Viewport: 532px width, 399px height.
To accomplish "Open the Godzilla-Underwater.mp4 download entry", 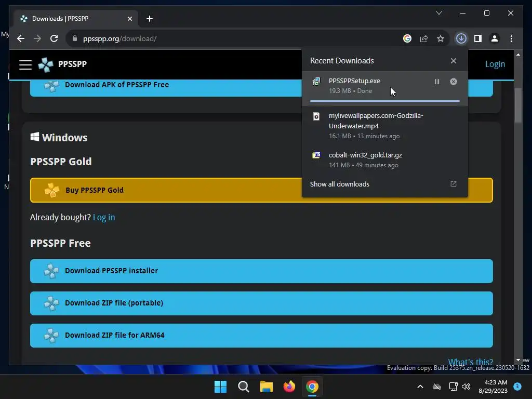I will tap(385, 126).
